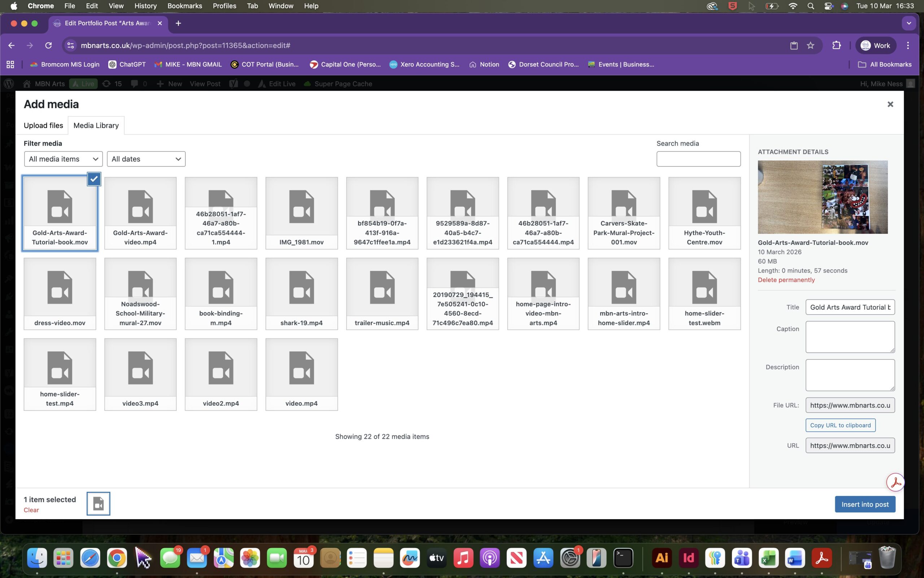This screenshot has width=924, height=578.
Task: Click Insert into post button
Action: (865, 504)
